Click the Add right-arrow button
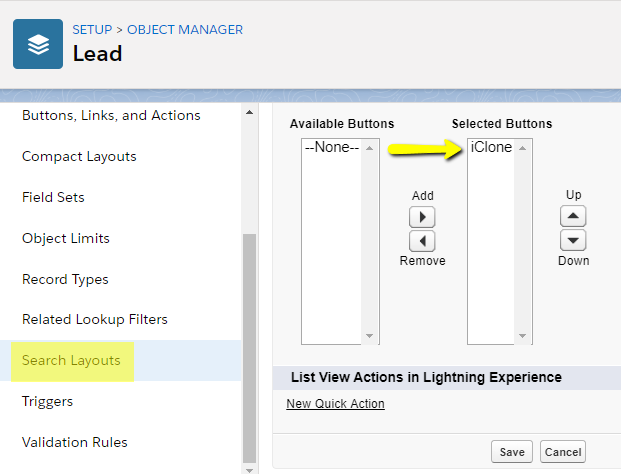Image resolution: width=621 pixels, height=474 pixels. coord(422,217)
